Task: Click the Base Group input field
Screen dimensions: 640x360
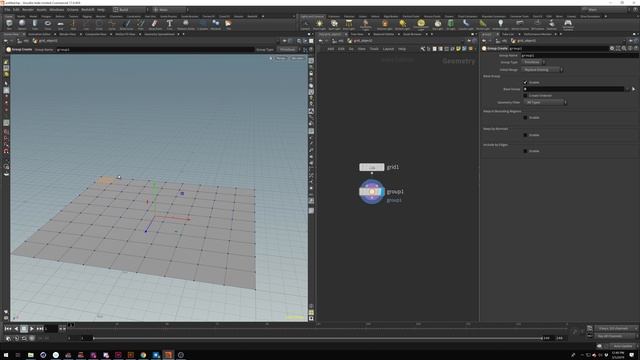Action: point(573,89)
